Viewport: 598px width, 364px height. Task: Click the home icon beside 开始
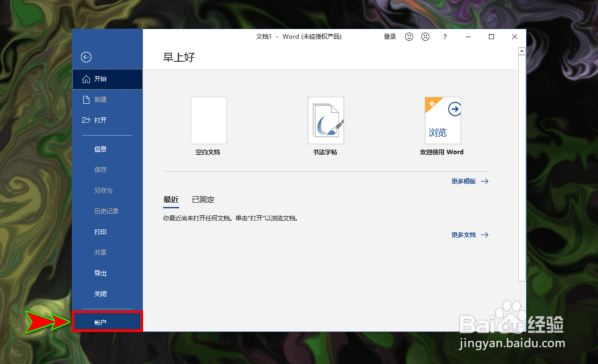(x=86, y=79)
